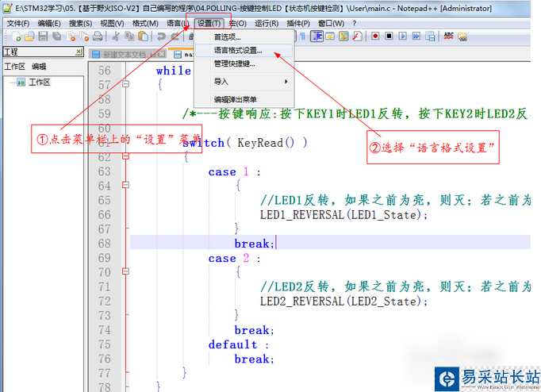Select 语言格式设置 from the menu
Screen dimensions: 541x392
(x=237, y=50)
